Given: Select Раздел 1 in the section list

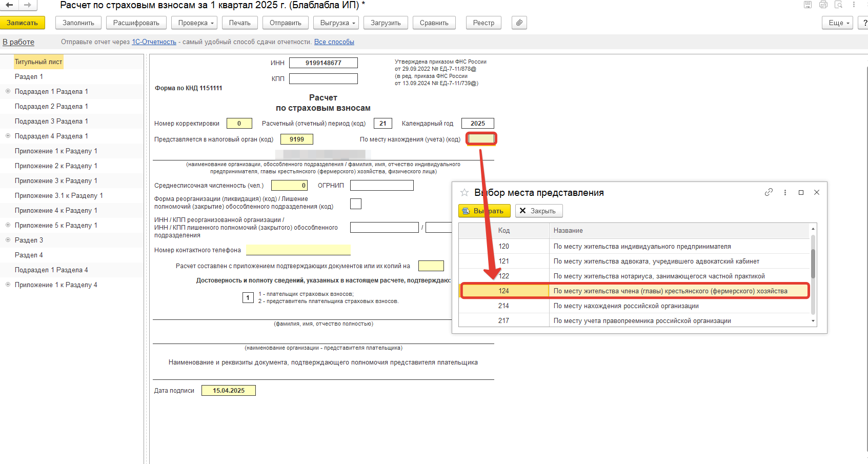Looking at the screenshot, I should coord(29,76).
